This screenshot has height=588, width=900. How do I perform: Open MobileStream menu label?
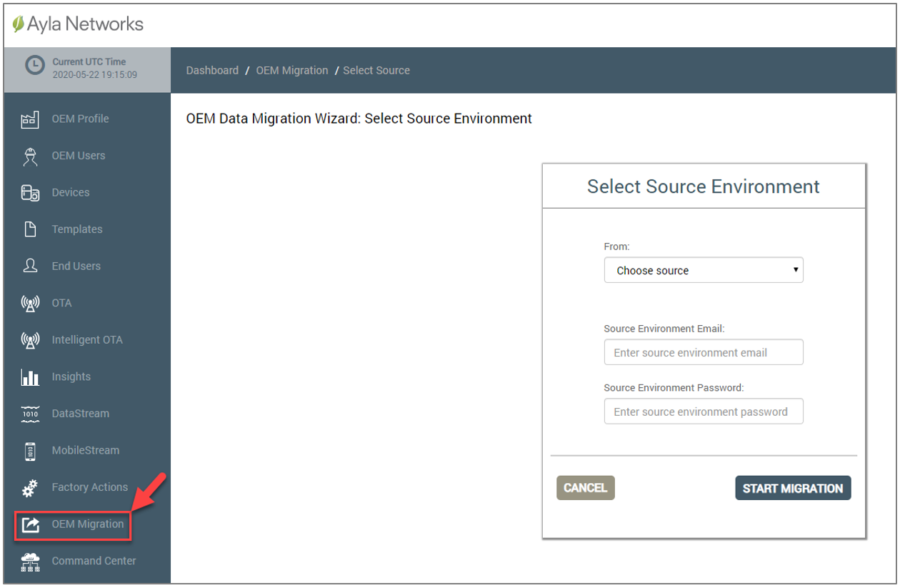[x=86, y=450]
